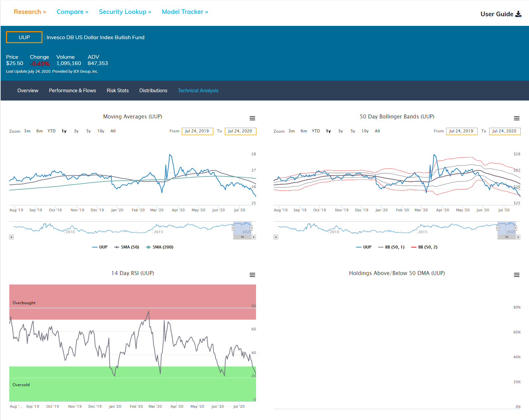Set Moving Averages zoom to YTD
The image size is (529, 420).
click(x=51, y=131)
